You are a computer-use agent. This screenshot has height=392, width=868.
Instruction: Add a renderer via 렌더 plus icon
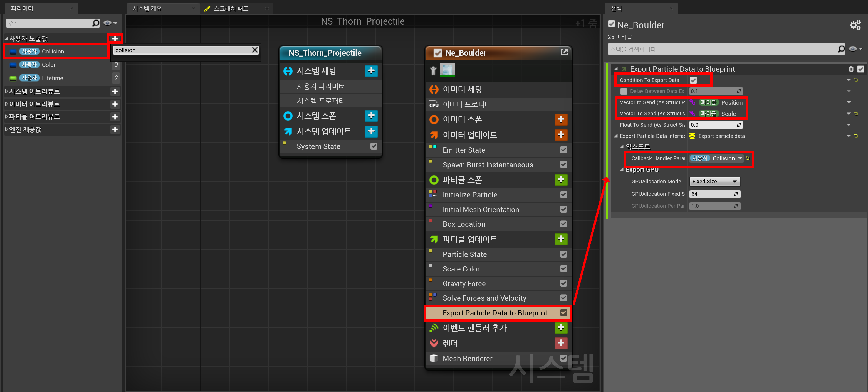click(x=561, y=343)
